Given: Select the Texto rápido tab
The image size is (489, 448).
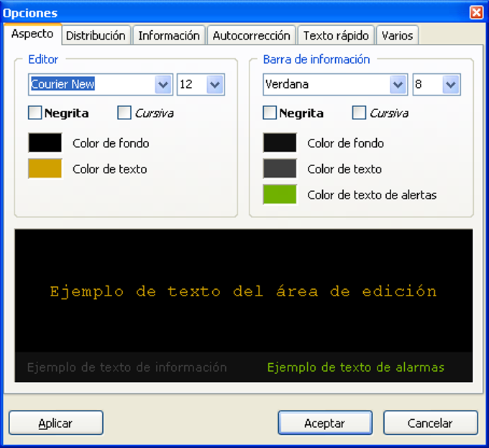Looking at the screenshot, I should [x=336, y=35].
